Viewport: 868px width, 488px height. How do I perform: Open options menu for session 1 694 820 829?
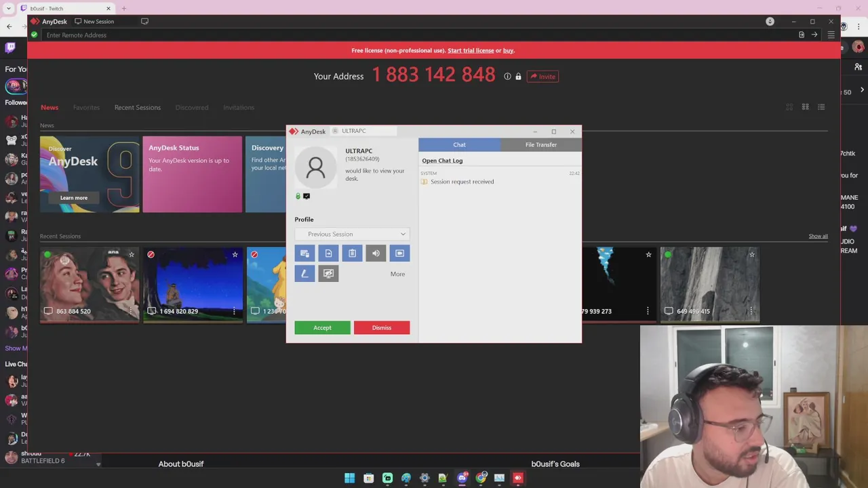click(234, 311)
